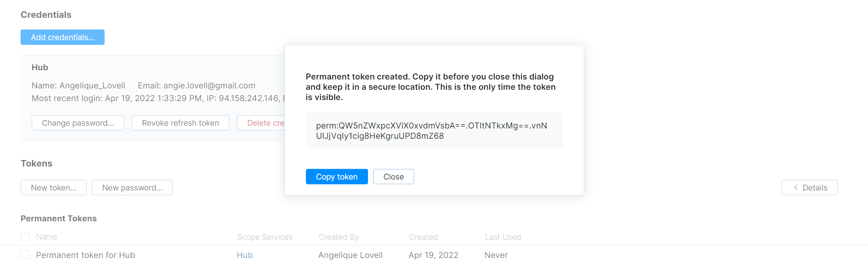
Task: Sort tokens by Created column header
Action: click(x=423, y=237)
